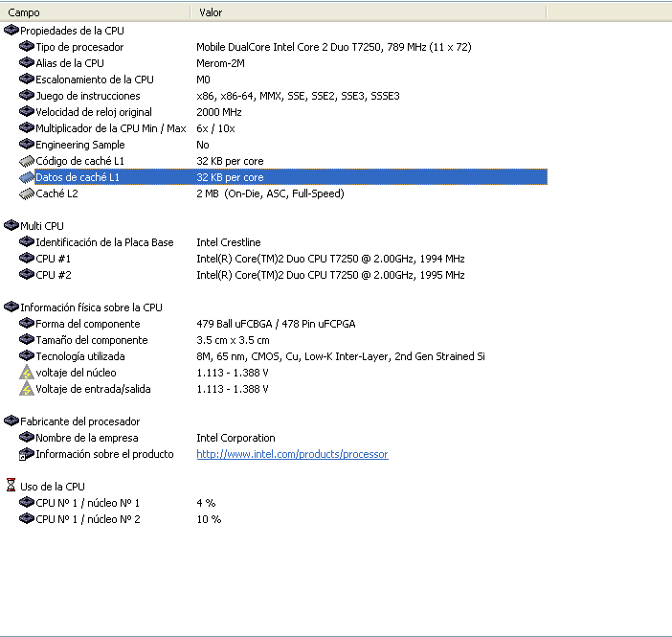Screen dimensions: 672x637
Task: Click the CPU #2 chip icon
Action: (27, 275)
